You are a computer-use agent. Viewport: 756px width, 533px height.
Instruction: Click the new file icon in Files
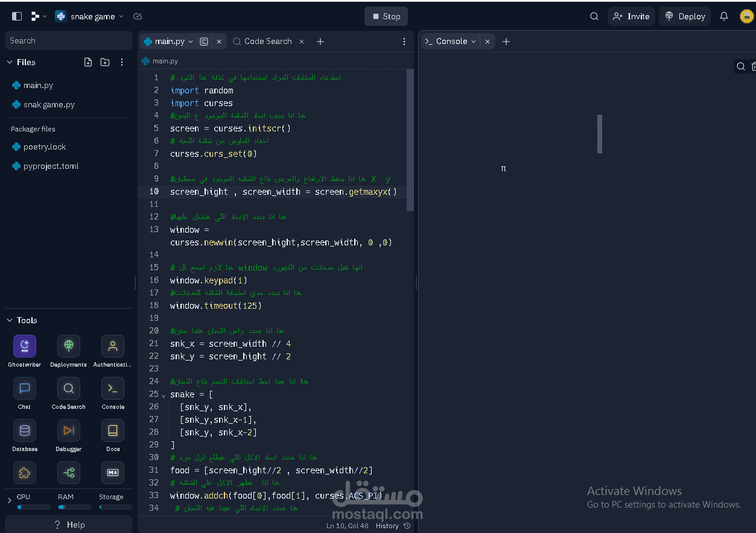(x=88, y=62)
